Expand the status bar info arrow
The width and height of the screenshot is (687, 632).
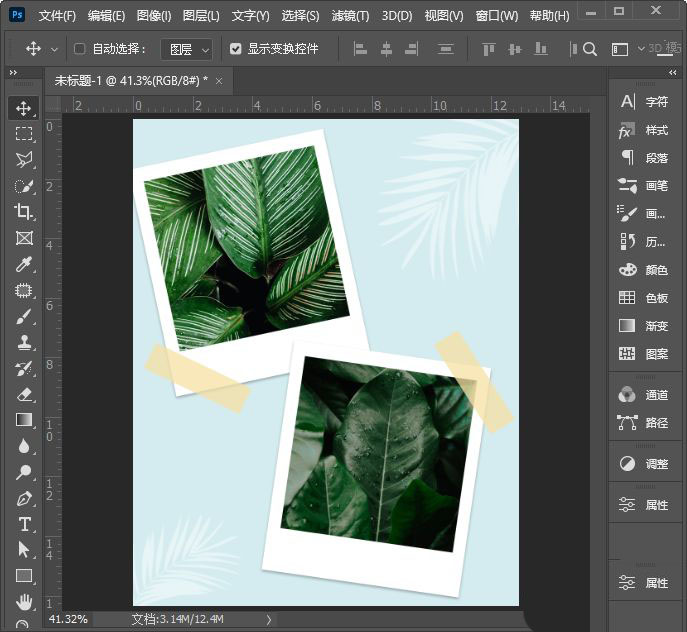(x=268, y=620)
